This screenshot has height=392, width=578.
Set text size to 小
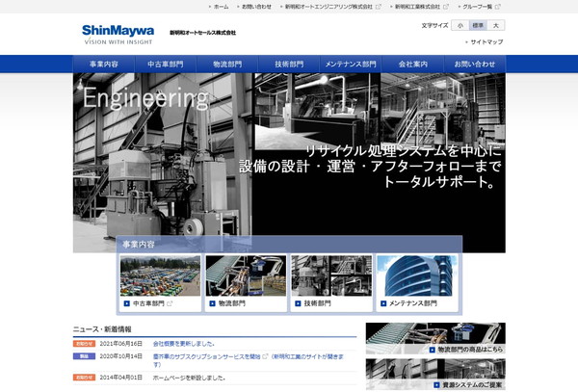[x=460, y=25]
